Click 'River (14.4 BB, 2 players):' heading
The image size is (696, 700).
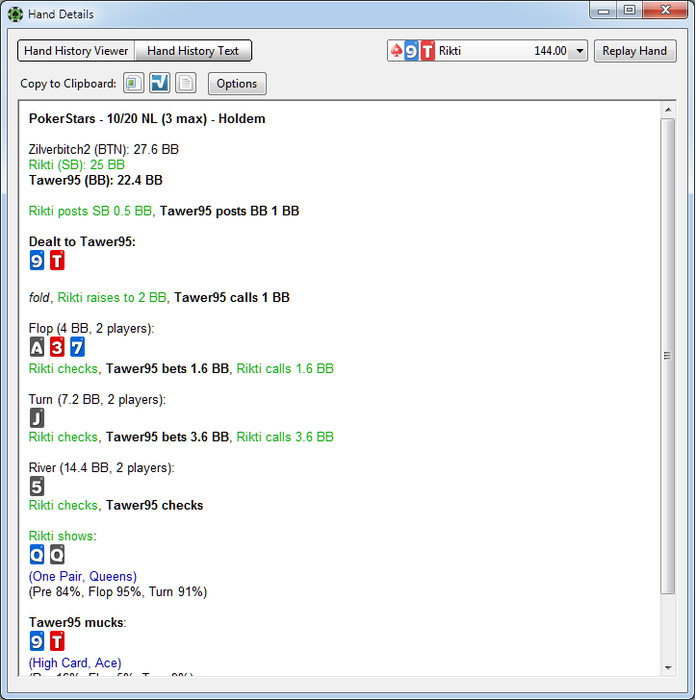(x=102, y=468)
